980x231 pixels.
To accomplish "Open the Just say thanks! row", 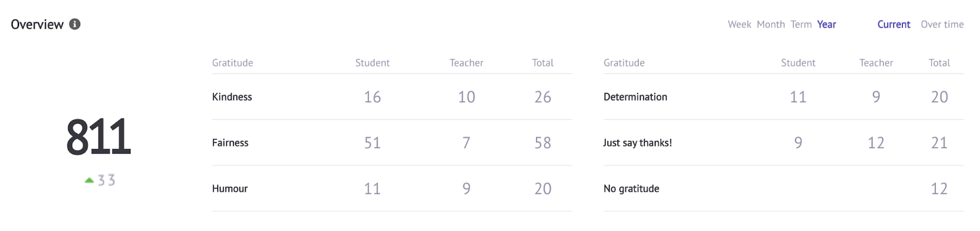I will click(x=783, y=143).
